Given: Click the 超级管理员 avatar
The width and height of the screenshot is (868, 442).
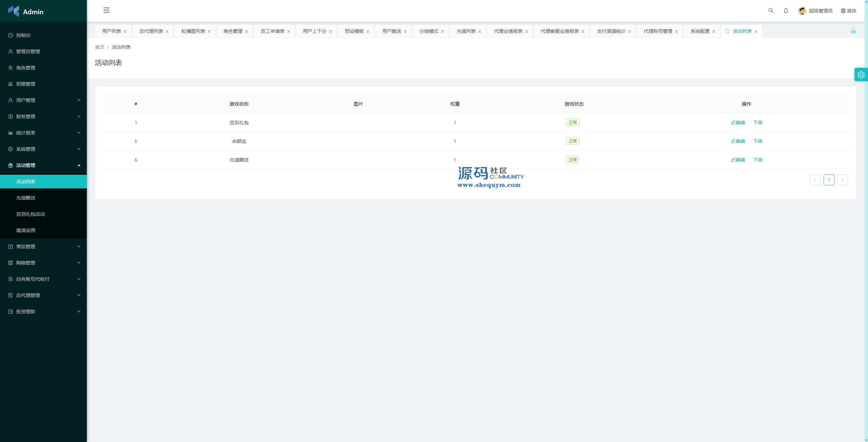Looking at the screenshot, I should 802,11.
